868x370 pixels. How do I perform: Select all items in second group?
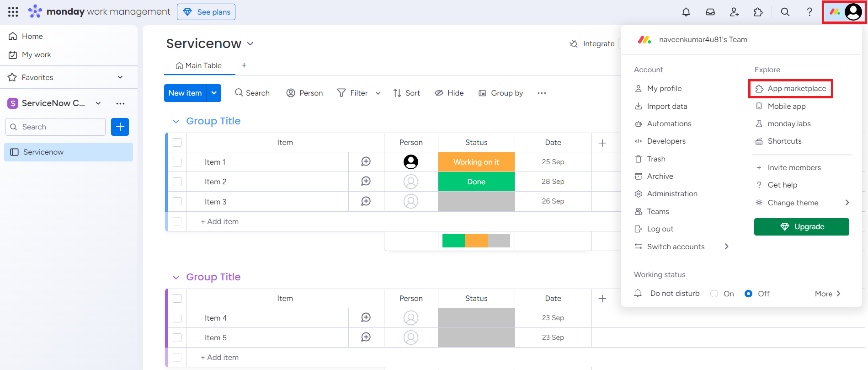coord(177,299)
